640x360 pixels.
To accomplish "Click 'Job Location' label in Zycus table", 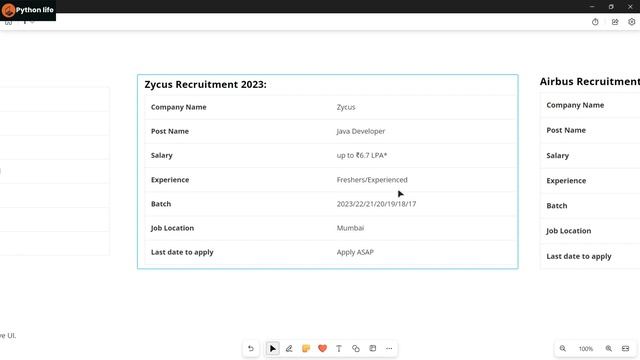I will click(x=172, y=228).
